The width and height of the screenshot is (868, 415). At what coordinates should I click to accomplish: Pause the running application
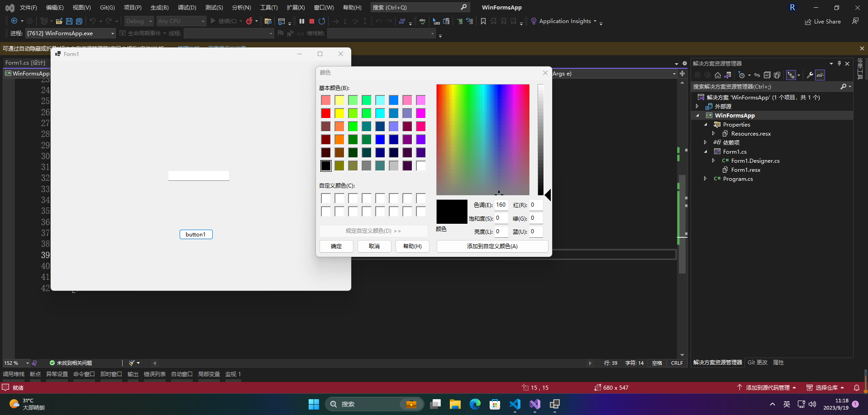click(302, 21)
